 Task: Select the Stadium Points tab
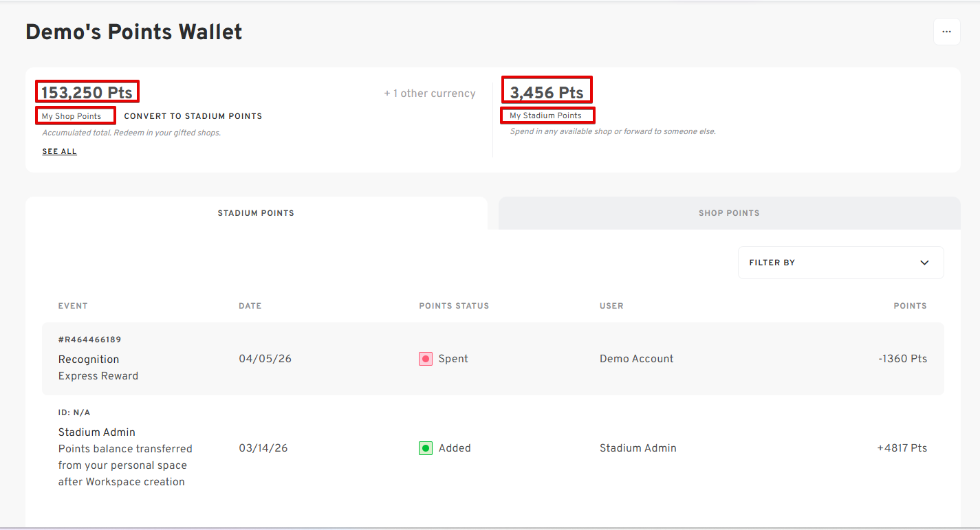coord(256,213)
